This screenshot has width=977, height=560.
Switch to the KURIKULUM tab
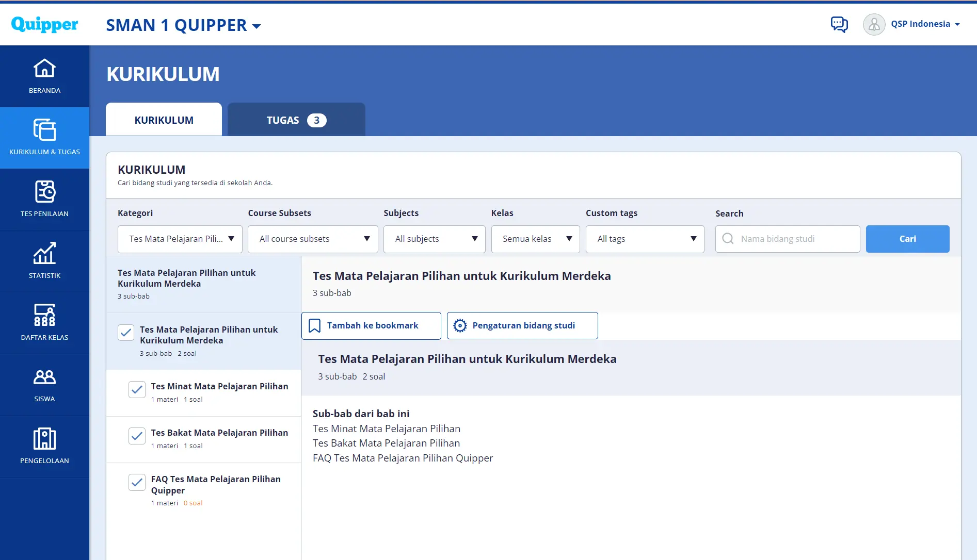pos(164,120)
